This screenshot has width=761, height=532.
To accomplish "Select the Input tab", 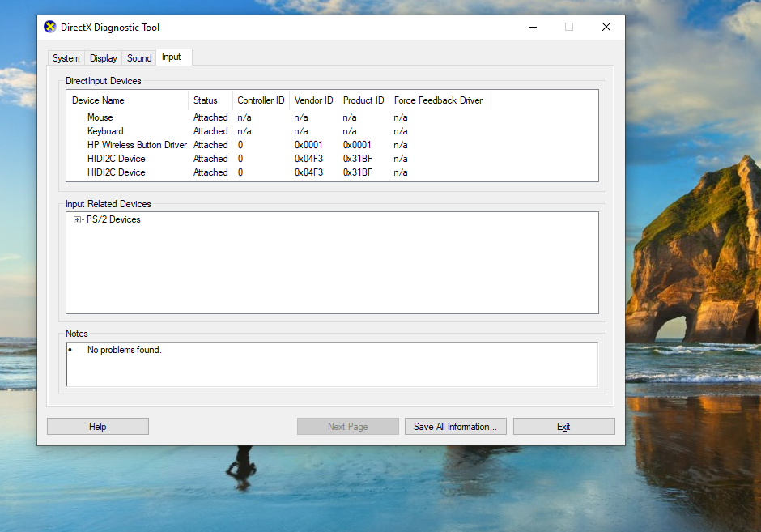I will coord(172,57).
